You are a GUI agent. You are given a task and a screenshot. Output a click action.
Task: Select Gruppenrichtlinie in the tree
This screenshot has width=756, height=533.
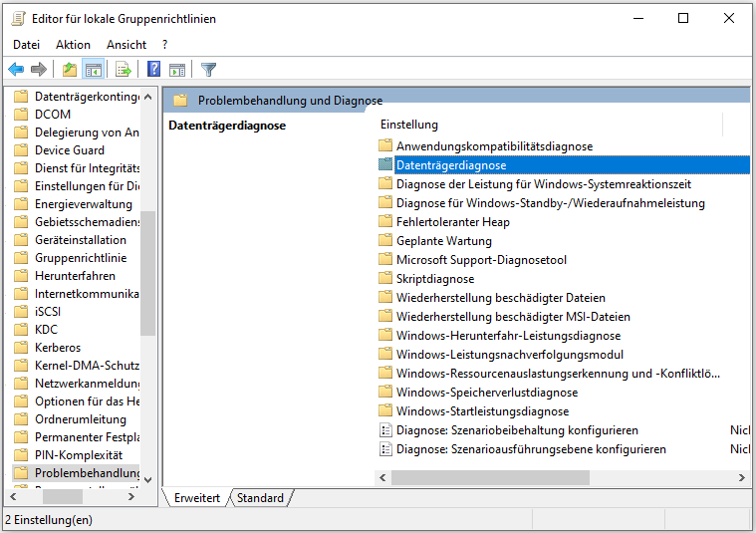(81, 258)
